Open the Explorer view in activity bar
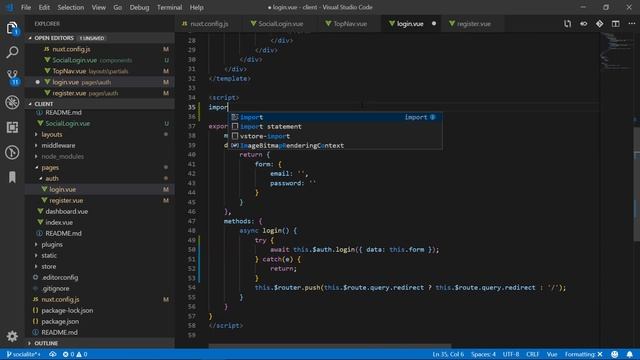This screenshot has width=640, height=360. pyautogui.click(x=12, y=28)
